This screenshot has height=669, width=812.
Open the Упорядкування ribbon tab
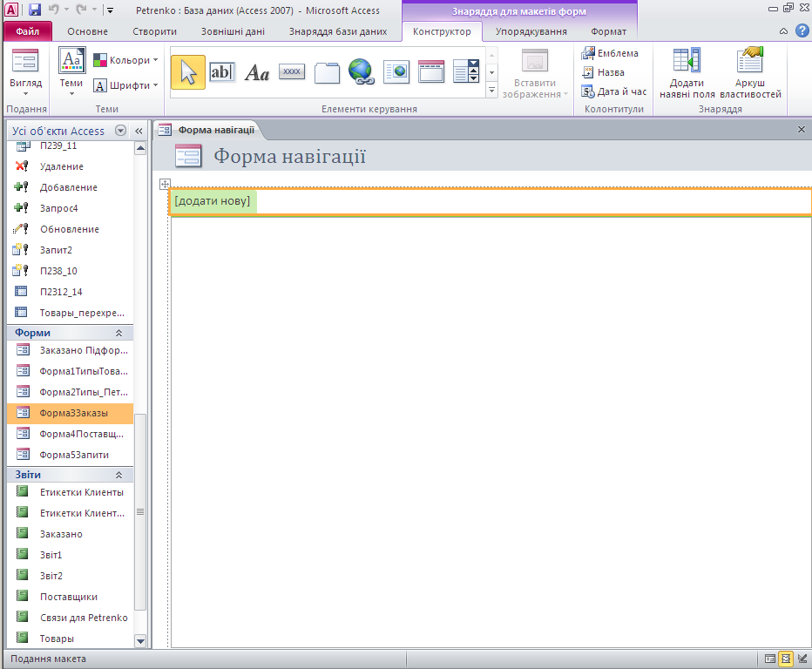tap(531, 31)
